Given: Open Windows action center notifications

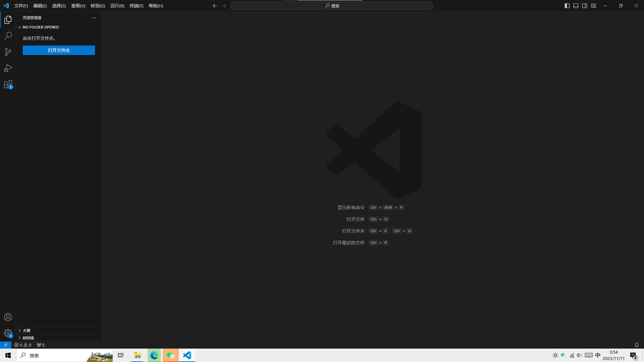Looking at the screenshot, I should click(x=633, y=355).
